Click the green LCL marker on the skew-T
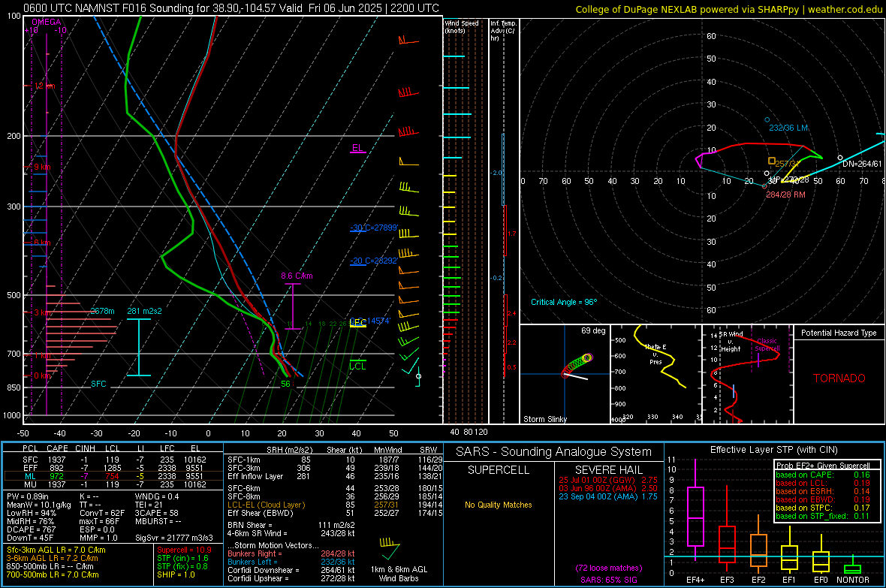This screenshot has height=588, width=886. [357, 365]
